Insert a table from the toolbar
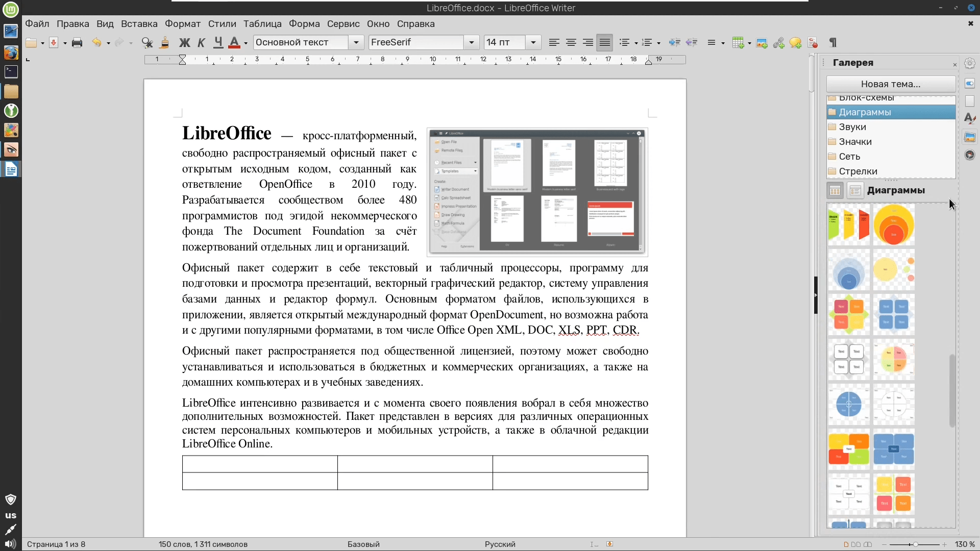The width and height of the screenshot is (980, 551). point(738,43)
